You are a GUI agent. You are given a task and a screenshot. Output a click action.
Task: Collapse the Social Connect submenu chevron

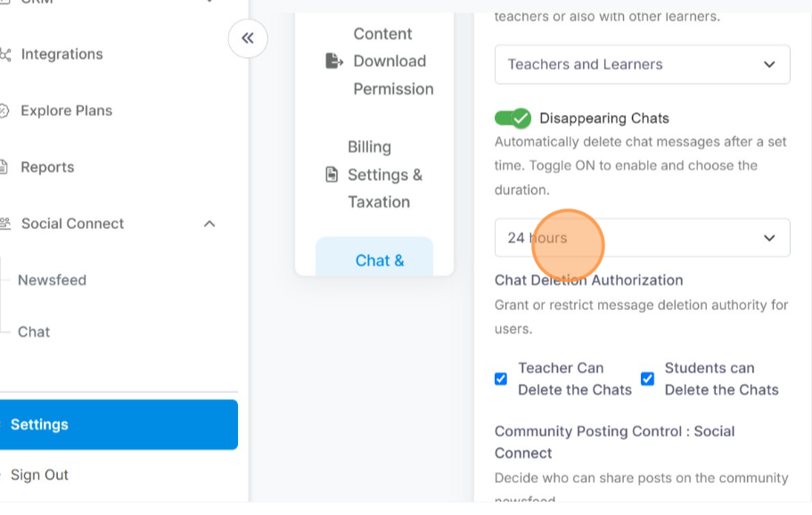[209, 224]
